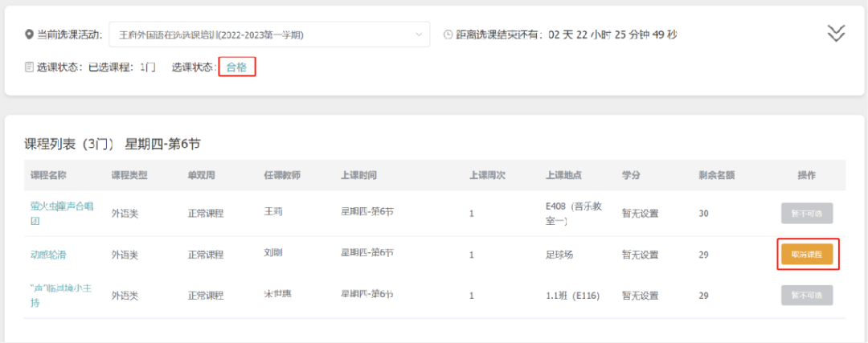
Task: Click teacher name 王莉
Action: pos(273,210)
